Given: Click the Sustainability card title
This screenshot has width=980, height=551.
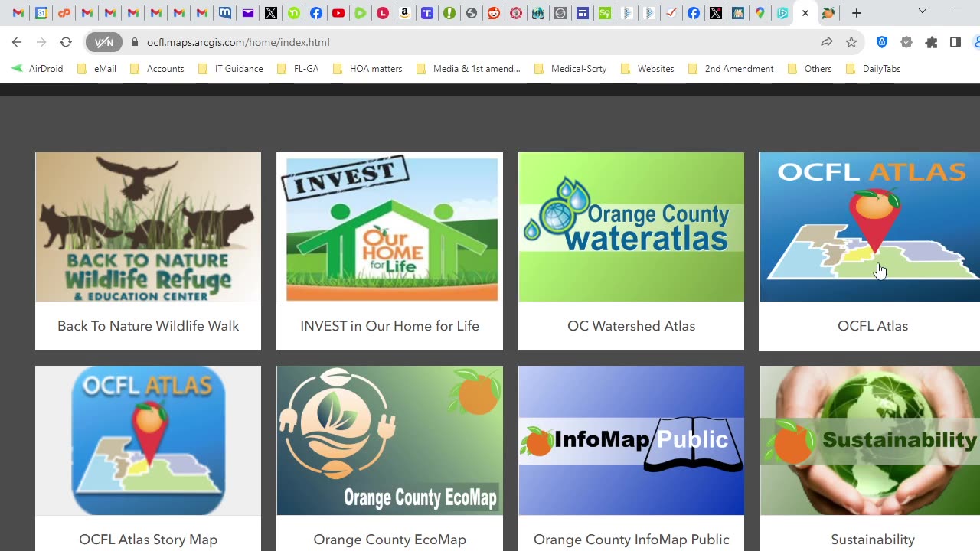Looking at the screenshot, I should click(873, 540).
